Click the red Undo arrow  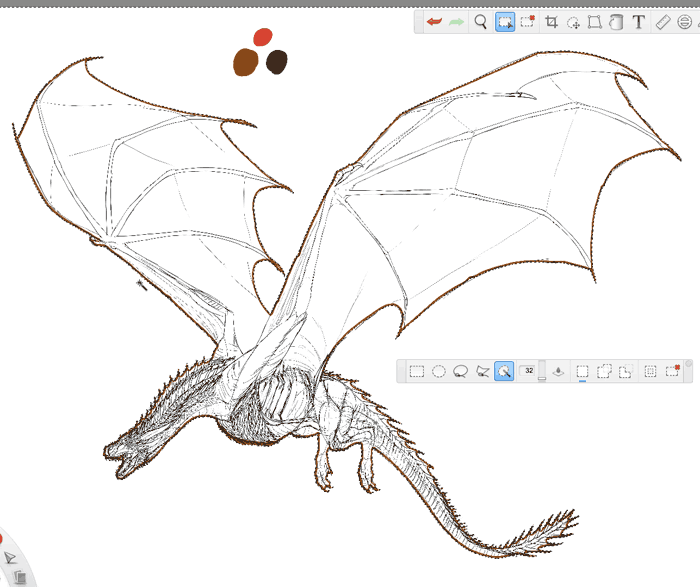434,21
